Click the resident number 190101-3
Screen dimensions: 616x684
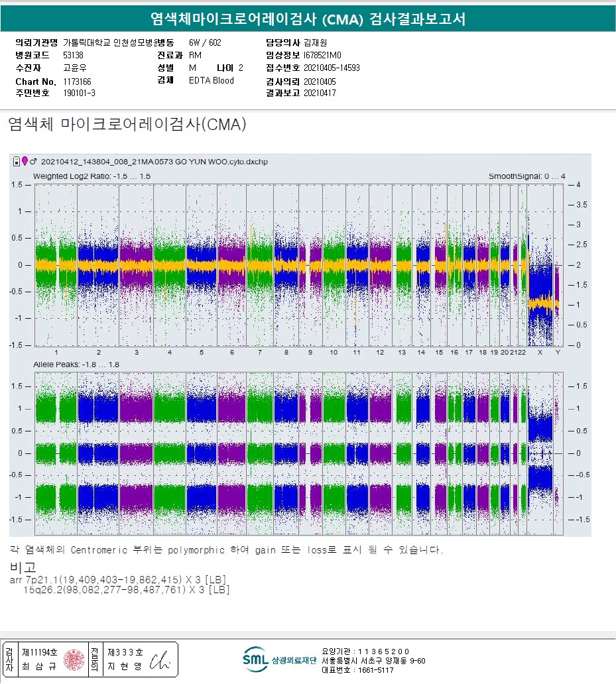79,93
